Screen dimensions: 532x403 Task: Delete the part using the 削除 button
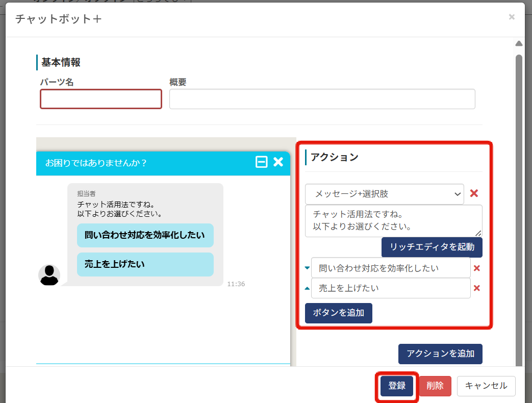click(x=435, y=386)
